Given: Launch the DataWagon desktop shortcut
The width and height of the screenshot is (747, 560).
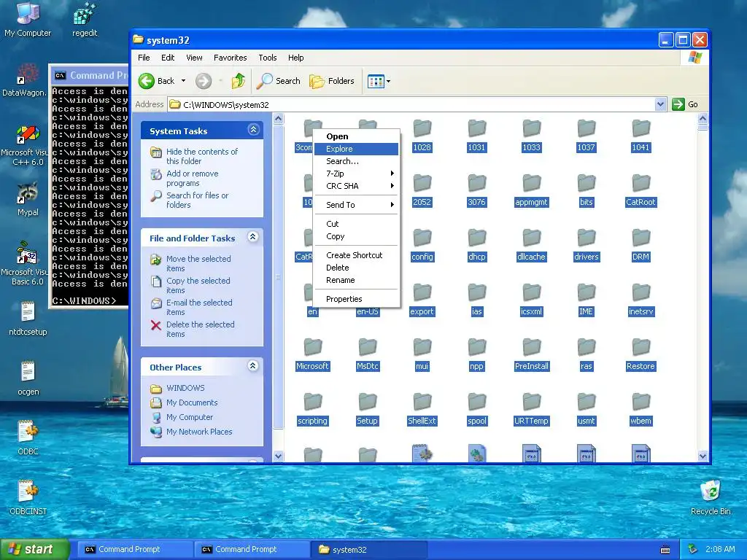Looking at the screenshot, I should [x=24, y=79].
